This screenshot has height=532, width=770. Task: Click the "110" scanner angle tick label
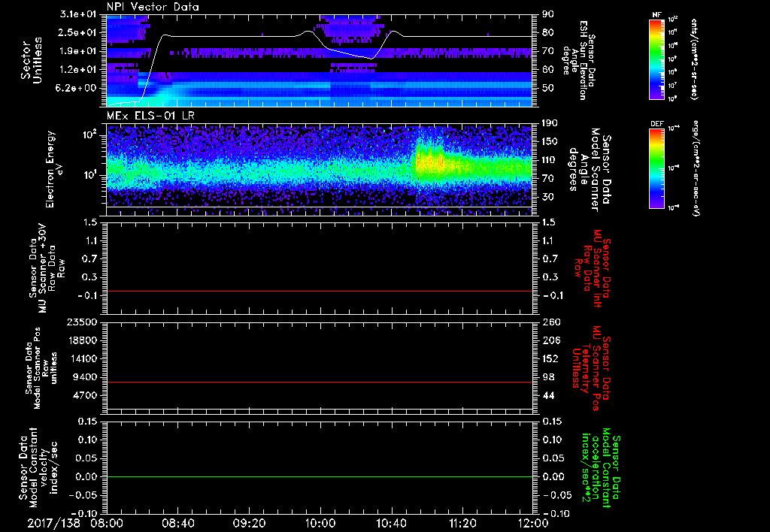coord(548,160)
